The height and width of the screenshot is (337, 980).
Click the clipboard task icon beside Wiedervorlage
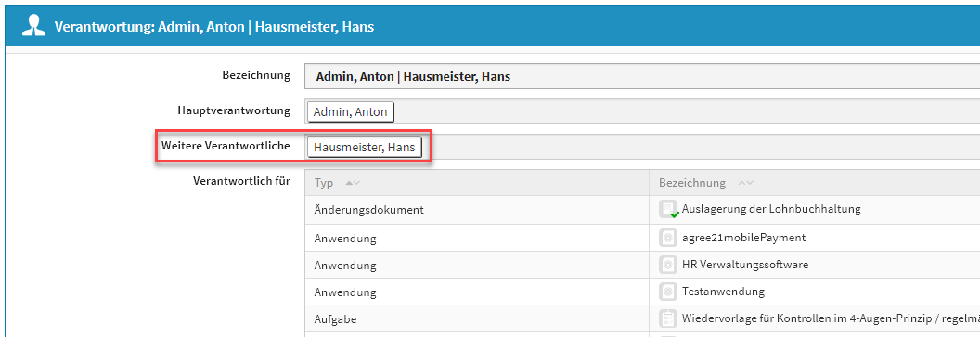pyautogui.click(x=668, y=318)
